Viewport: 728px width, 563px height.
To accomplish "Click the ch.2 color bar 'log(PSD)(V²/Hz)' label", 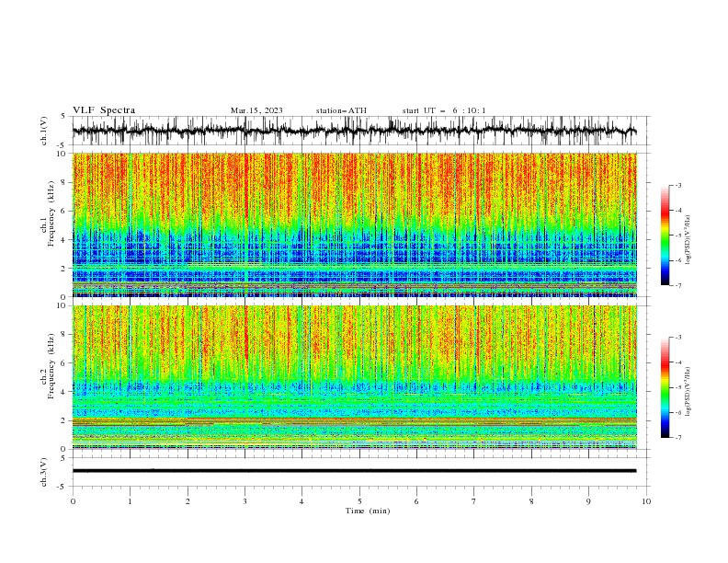I will (x=688, y=392).
